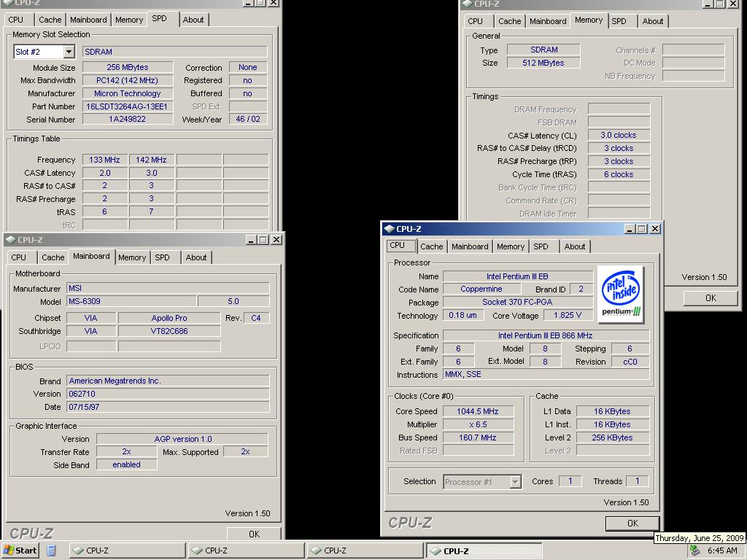Click the Windows Start button
Viewport: 747px width, 560px height.
pos(20,551)
